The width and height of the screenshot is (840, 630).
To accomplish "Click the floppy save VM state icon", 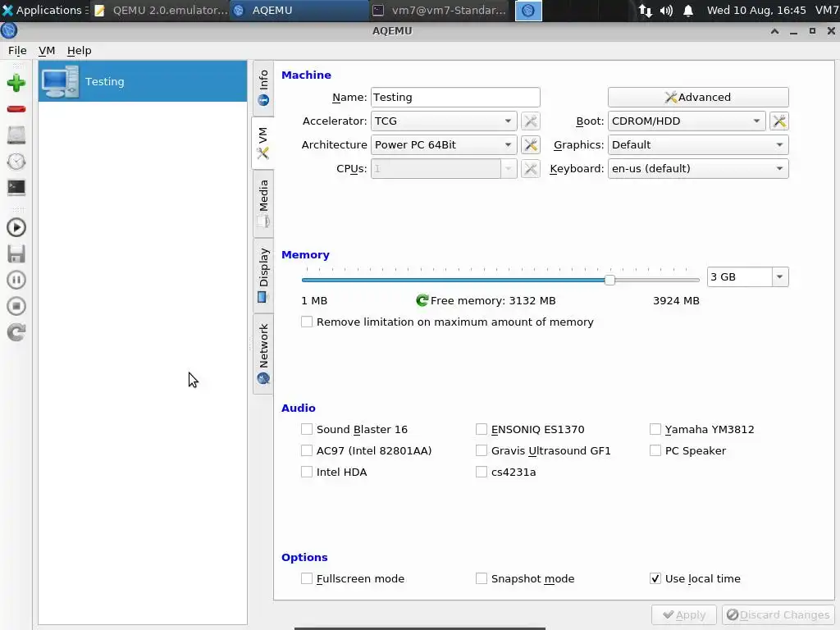I will coord(16,254).
